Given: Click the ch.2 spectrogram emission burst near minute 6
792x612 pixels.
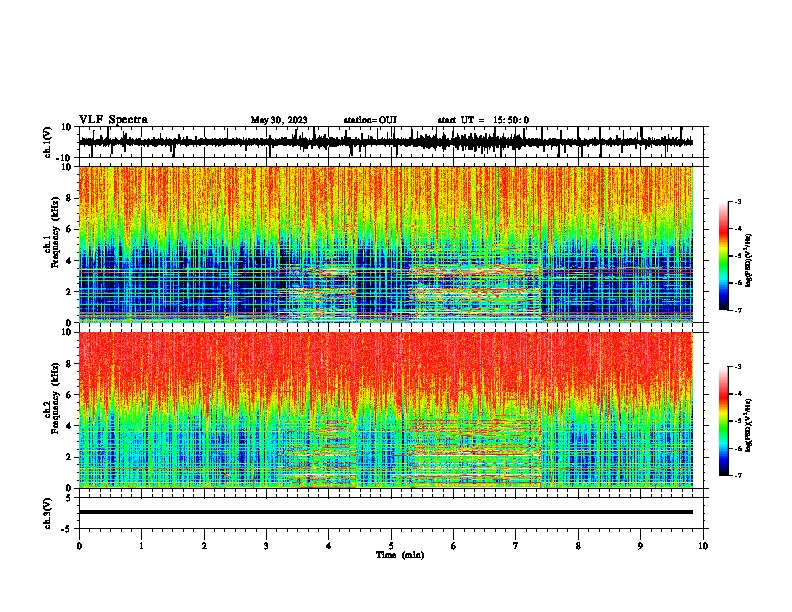Looking at the screenshot, I should [475, 452].
